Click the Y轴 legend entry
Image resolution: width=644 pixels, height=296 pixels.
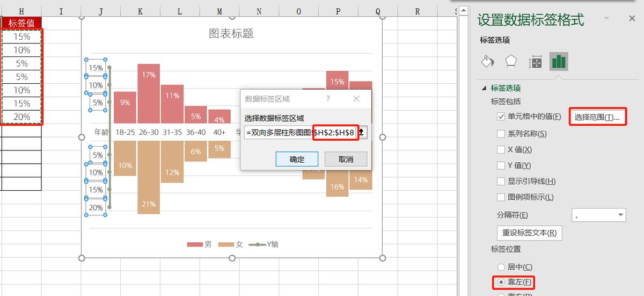264,244
